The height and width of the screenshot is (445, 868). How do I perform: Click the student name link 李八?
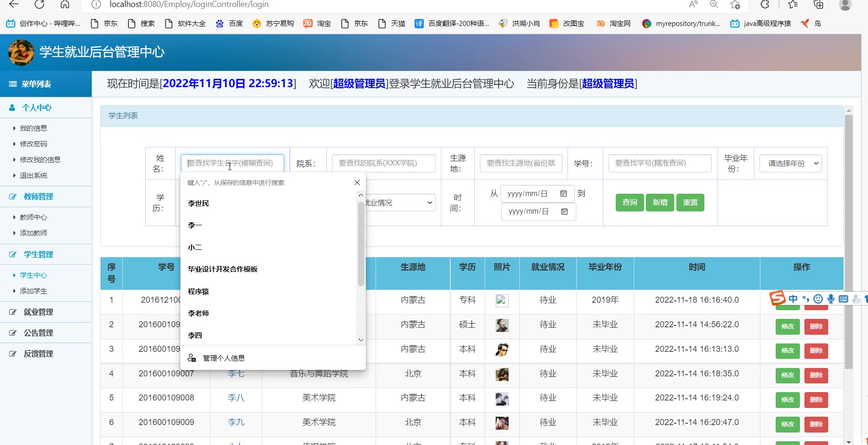[x=236, y=398]
